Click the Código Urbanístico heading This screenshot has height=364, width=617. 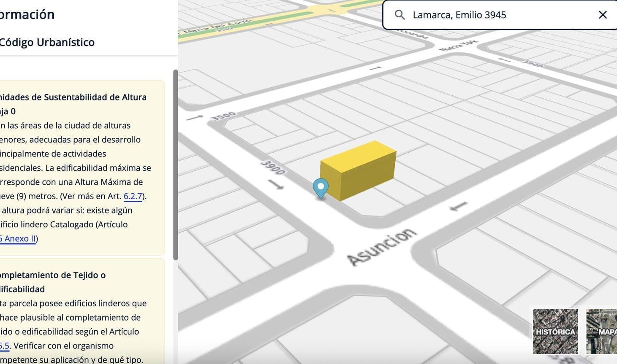coord(47,42)
